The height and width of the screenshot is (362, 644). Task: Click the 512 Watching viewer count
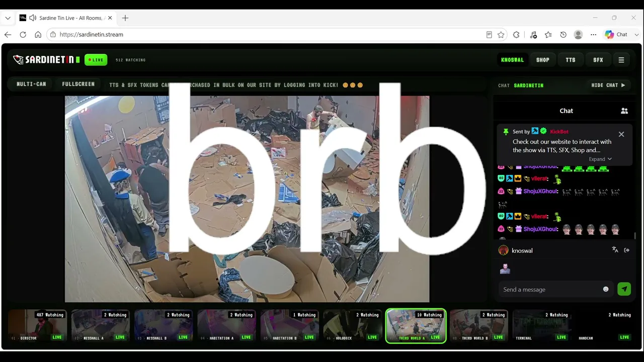[x=130, y=60]
